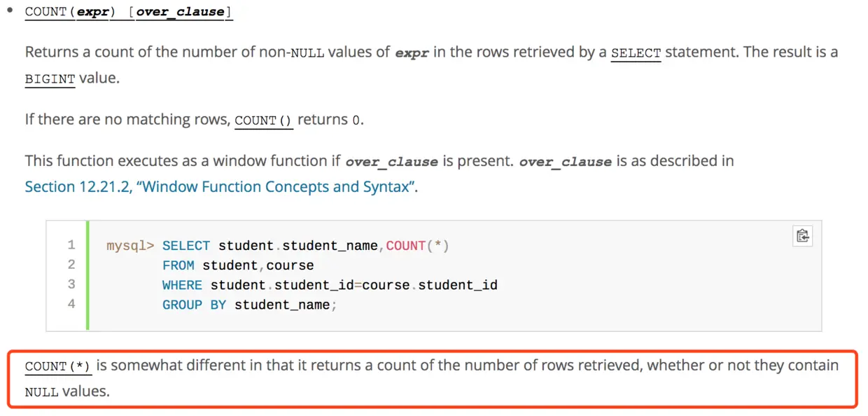Click the red COUNT keyword in the code
This screenshot has width=868, height=416.
click(x=406, y=246)
